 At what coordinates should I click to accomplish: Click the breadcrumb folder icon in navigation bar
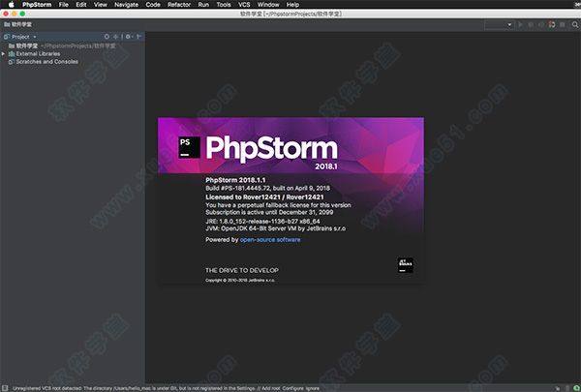[x=7, y=24]
